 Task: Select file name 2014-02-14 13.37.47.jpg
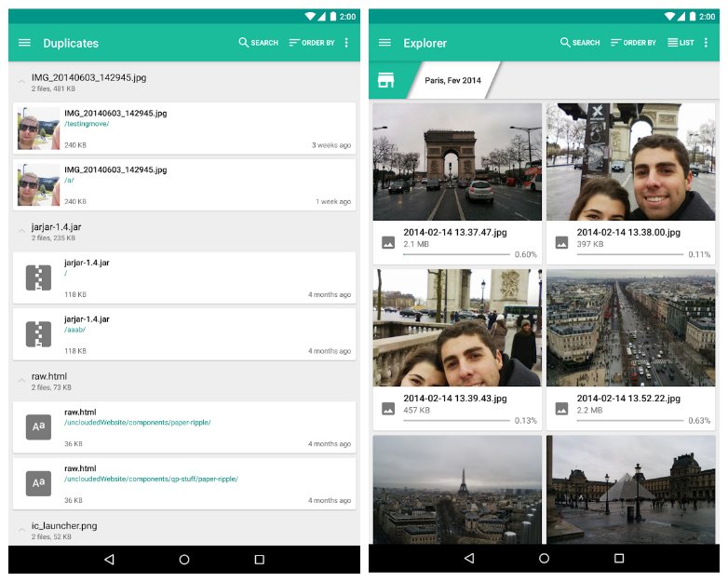pyautogui.click(x=455, y=232)
